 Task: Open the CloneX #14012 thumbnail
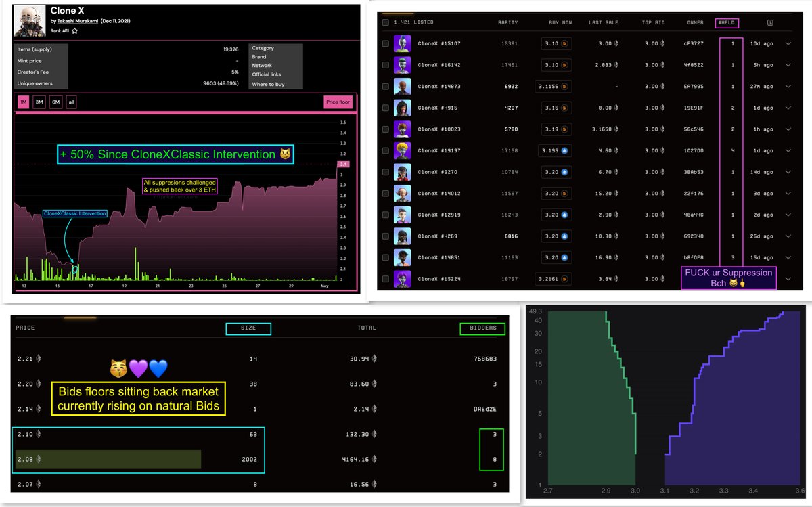[403, 194]
